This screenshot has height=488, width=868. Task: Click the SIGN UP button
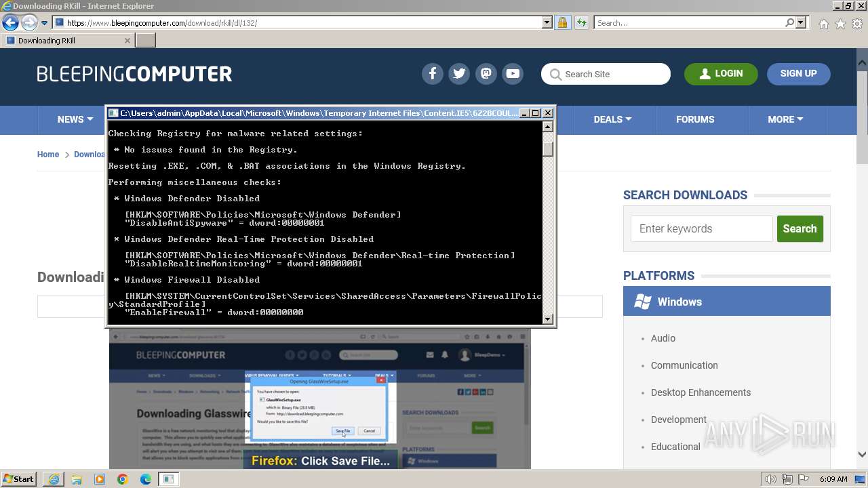[x=798, y=74]
